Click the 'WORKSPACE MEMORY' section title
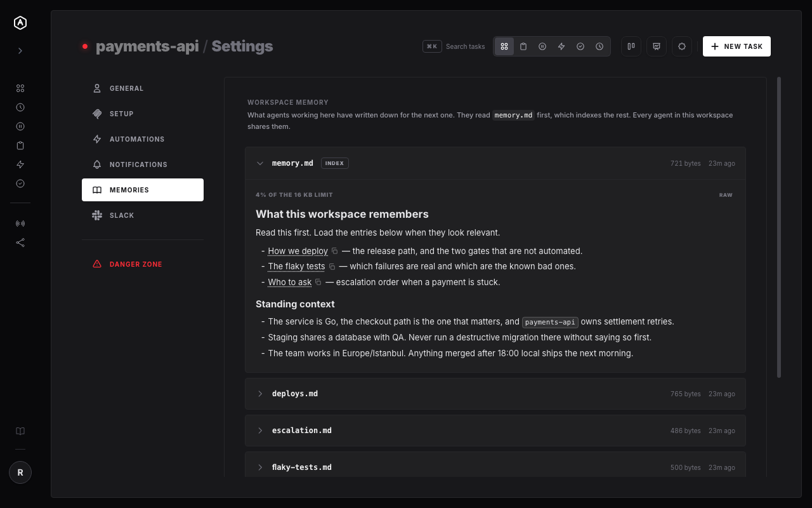Screen dimensions: 812x508 [288, 102]
